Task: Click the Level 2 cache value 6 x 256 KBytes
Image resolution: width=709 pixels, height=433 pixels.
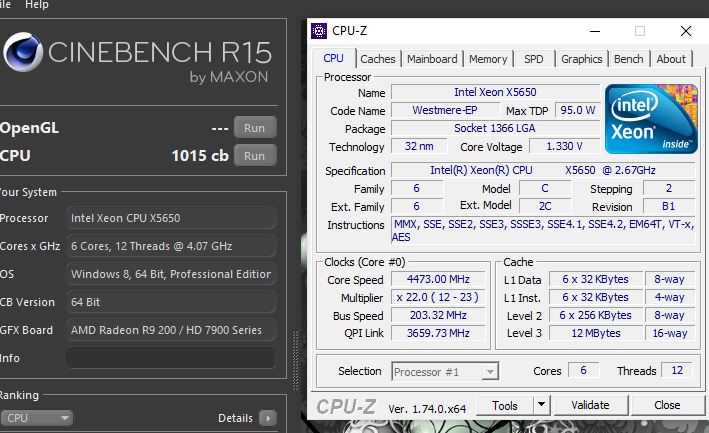Action: pos(596,315)
